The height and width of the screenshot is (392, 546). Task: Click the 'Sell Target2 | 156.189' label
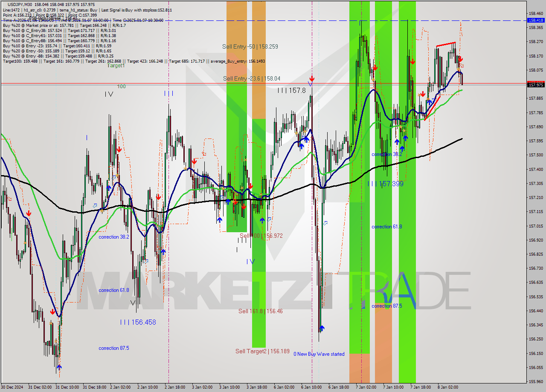point(262,352)
